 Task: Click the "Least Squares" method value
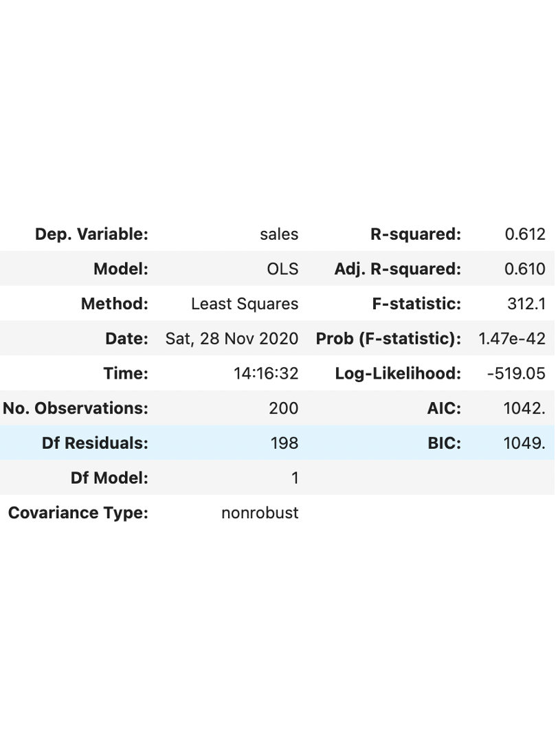pyautogui.click(x=245, y=304)
